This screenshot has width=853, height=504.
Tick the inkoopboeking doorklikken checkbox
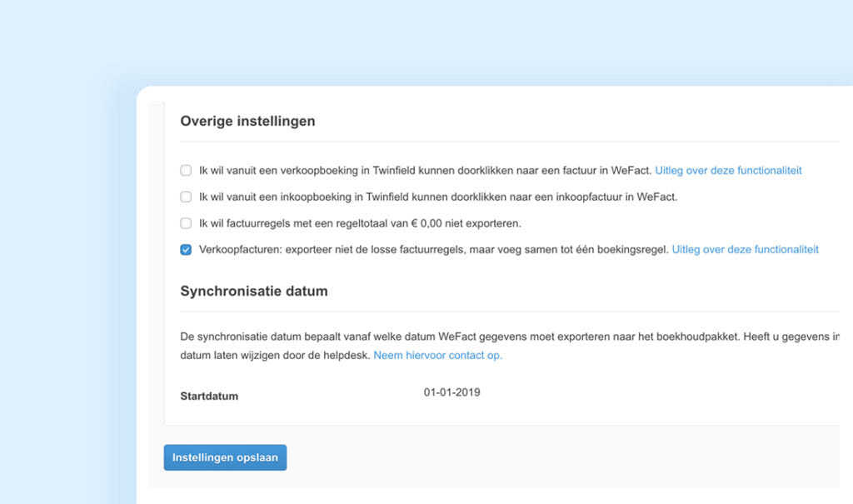tap(186, 197)
